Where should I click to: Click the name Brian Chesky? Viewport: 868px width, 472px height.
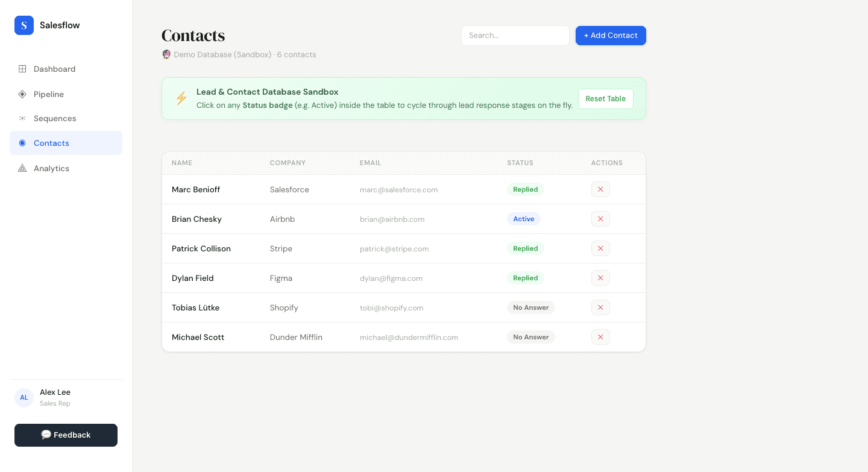[x=197, y=219]
